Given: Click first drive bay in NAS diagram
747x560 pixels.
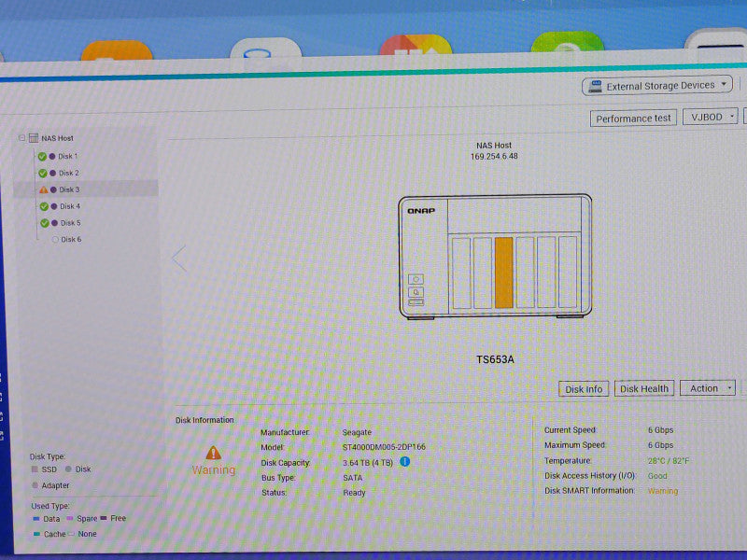Looking at the screenshot, I should pyautogui.click(x=461, y=273).
